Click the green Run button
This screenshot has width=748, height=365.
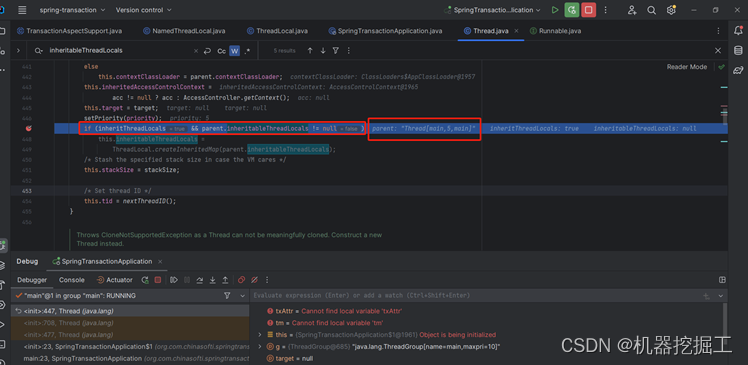coord(554,10)
